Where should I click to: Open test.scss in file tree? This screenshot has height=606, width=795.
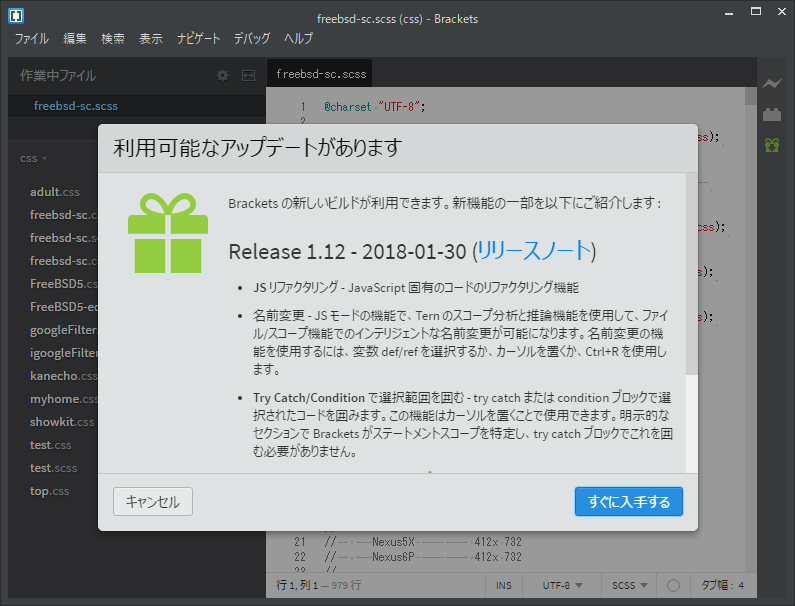click(x=53, y=468)
